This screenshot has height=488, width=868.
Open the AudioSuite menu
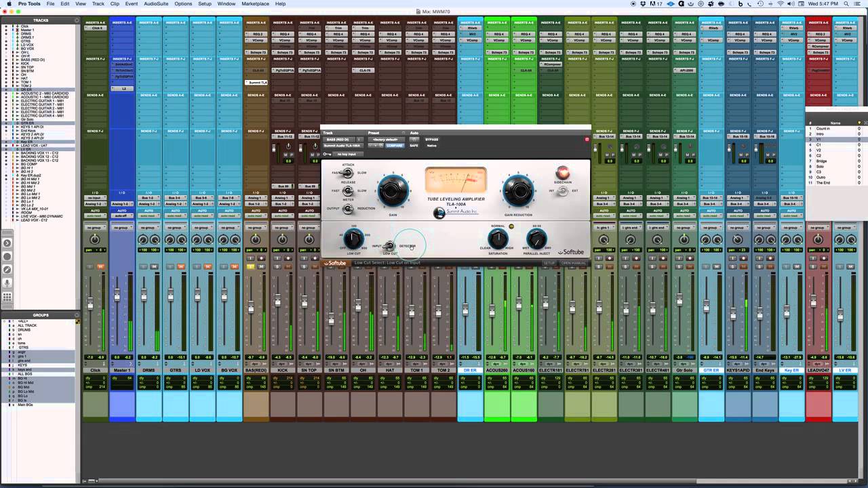coord(156,3)
